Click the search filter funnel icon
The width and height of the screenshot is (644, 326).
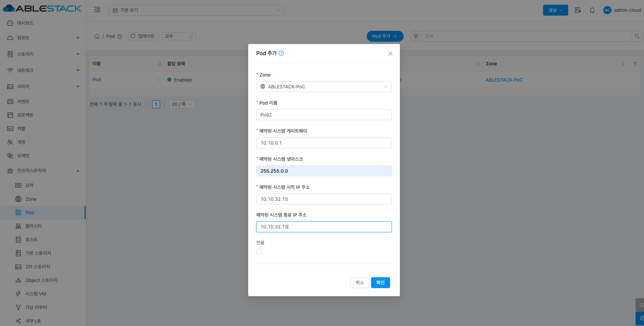click(416, 36)
